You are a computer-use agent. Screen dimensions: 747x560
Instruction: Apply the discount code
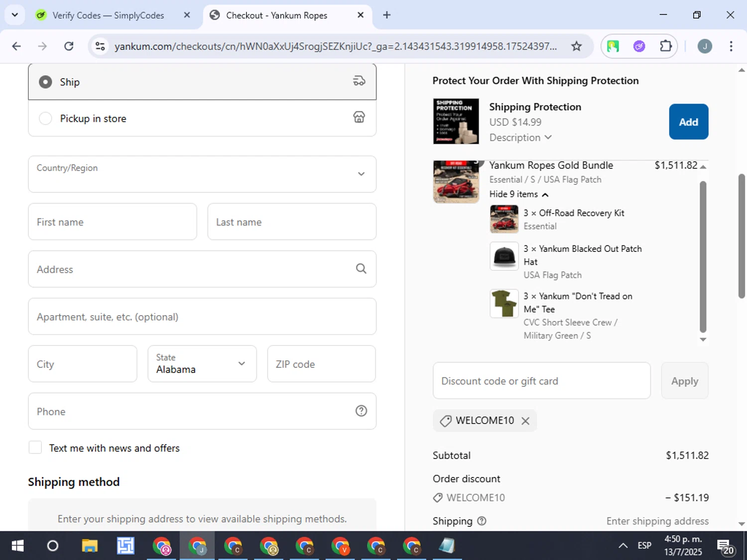coord(684,381)
